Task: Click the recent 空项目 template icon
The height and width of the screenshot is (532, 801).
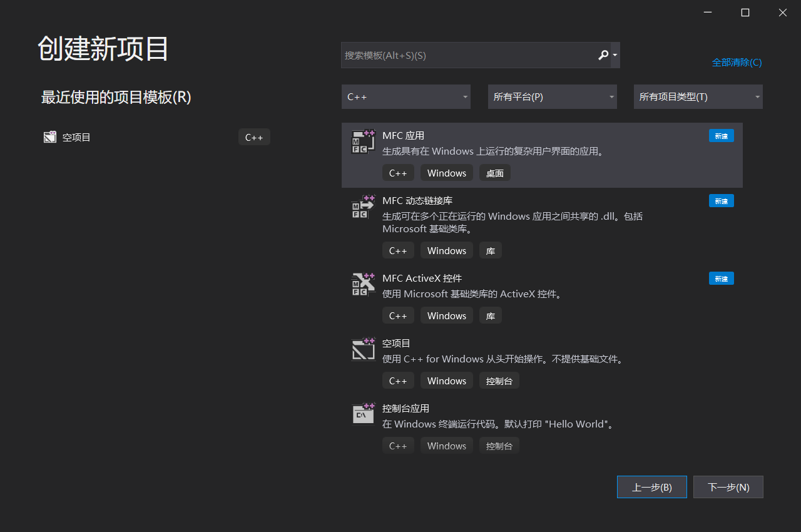Action: coord(50,136)
